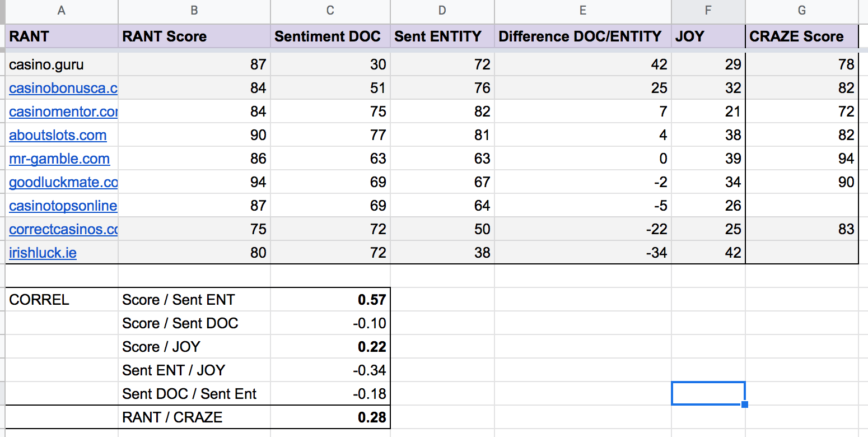Open the irishluck.ie link
Screen dimensions: 868x437
[43, 253]
